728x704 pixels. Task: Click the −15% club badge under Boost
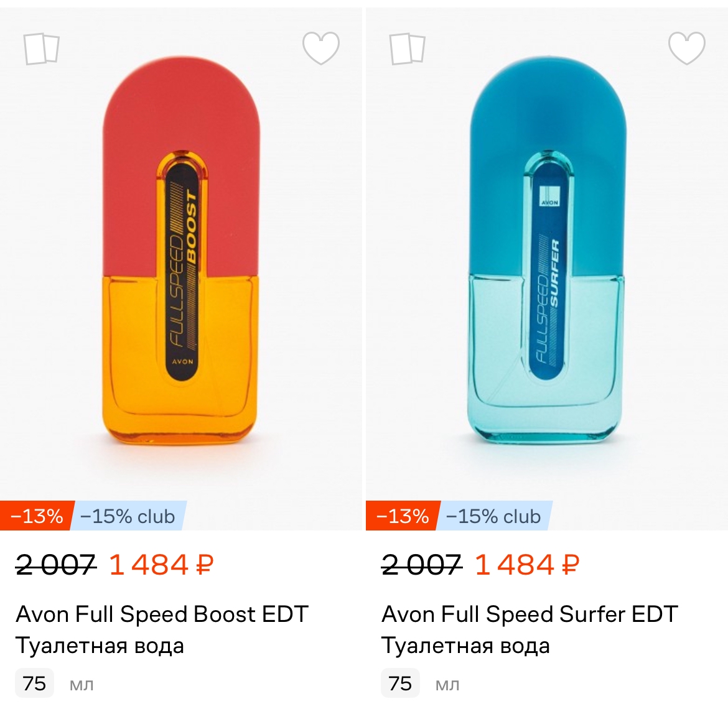[x=128, y=516]
